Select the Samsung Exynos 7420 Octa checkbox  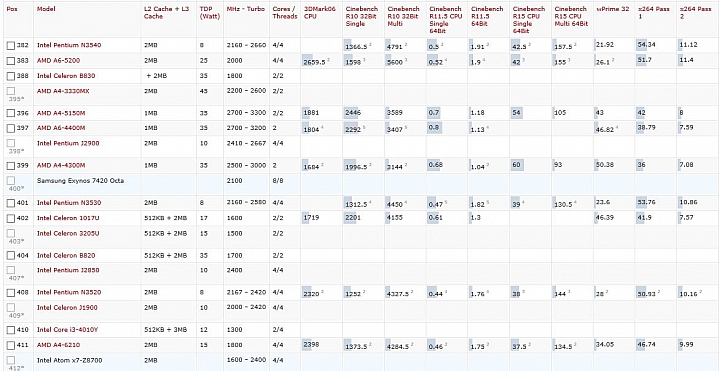click(11, 181)
